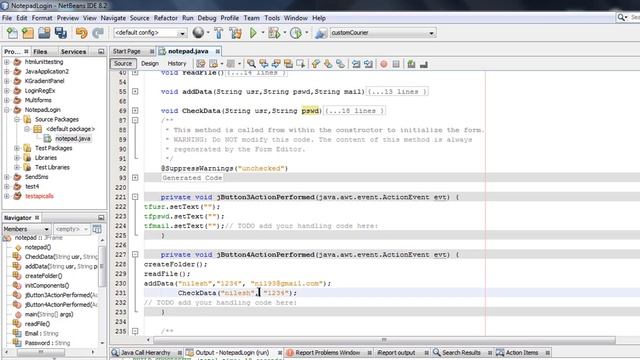Click the Undo arrow icon
The image size is (640, 360).
pos(81,33)
